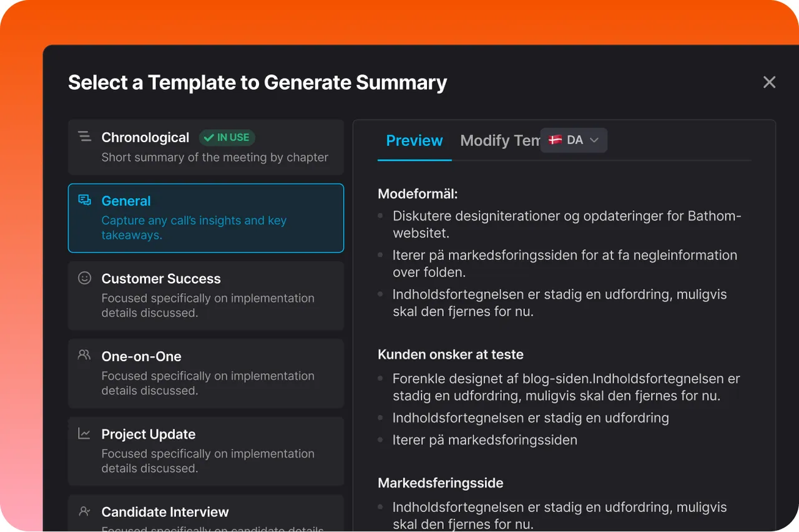Click 'Forenkle designet af blog-siden' bullet
Viewport: 799px width, 532px height.
pyautogui.click(x=566, y=387)
